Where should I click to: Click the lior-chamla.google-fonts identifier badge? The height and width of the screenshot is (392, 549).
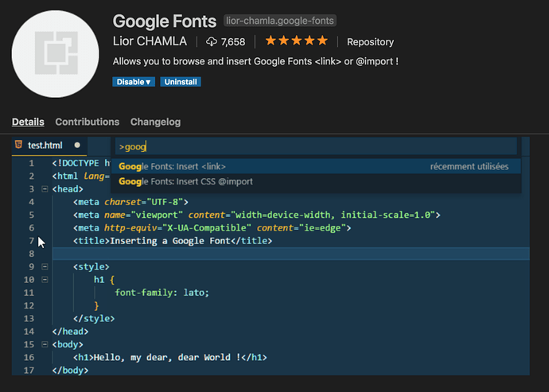pyautogui.click(x=280, y=21)
